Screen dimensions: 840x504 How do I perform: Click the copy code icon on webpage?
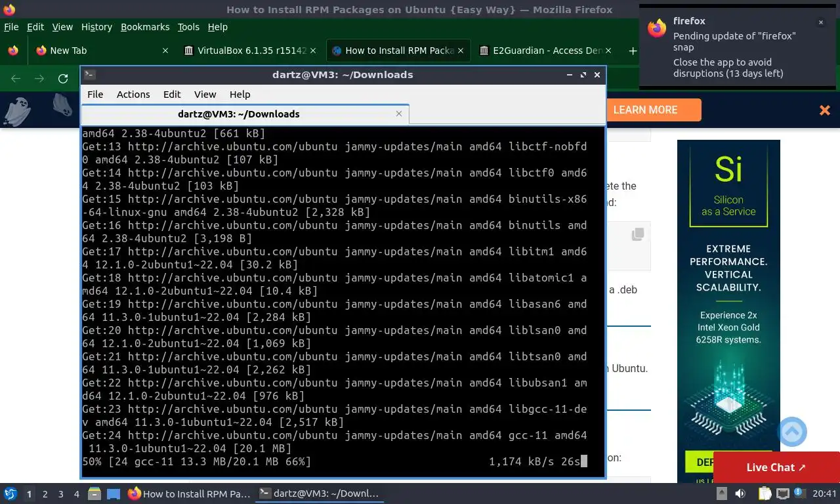click(x=638, y=234)
